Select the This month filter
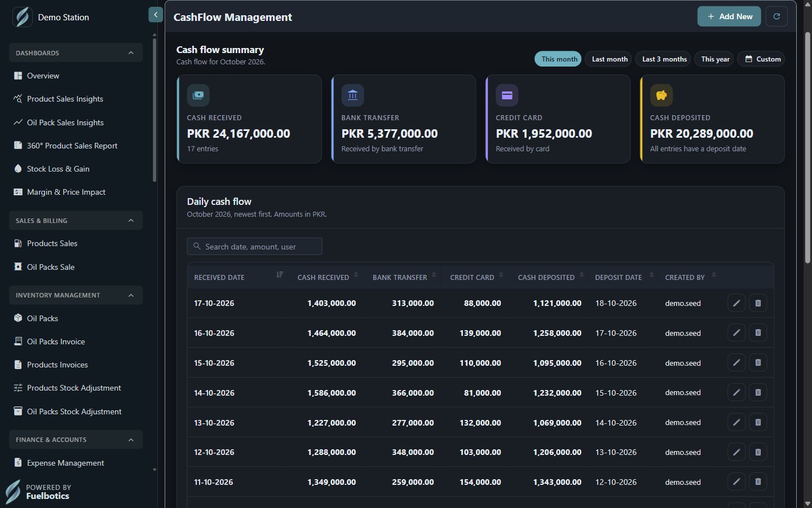The height and width of the screenshot is (508, 812). pos(558,59)
